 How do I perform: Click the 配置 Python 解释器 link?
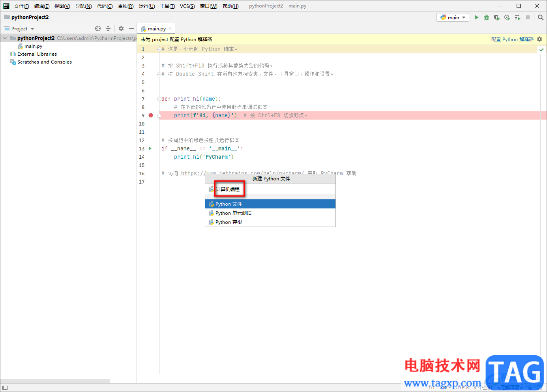[x=512, y=39]
